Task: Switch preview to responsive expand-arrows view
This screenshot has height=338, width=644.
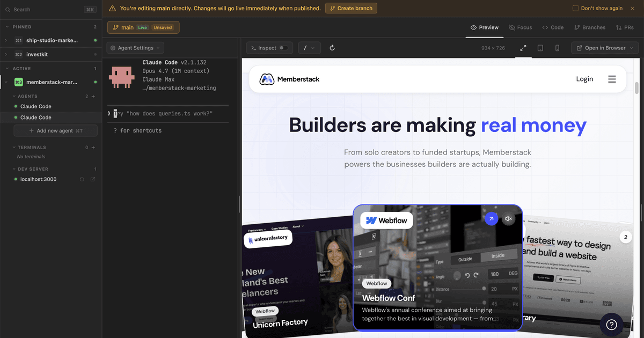Action: point(523,48)
